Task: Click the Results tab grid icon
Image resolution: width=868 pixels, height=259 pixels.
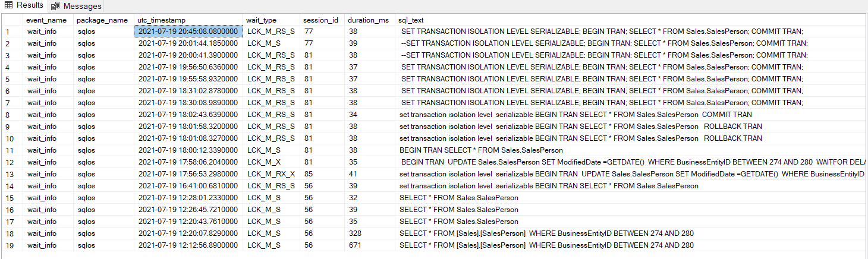Action: tap(9, 5)
